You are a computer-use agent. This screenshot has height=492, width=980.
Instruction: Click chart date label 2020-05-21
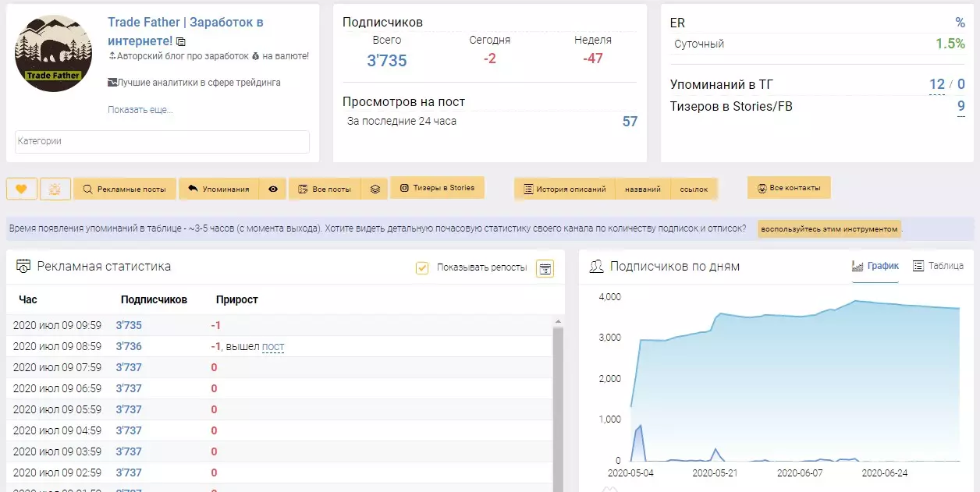(715, 473)
